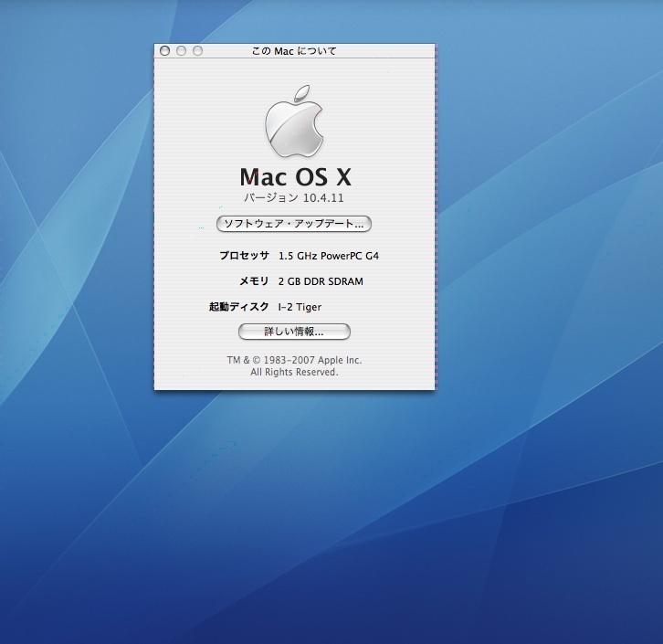The width and height of the screenshot is (663, 644).
Task: Select the この Mac について title bar text
Action: pos(294,51)
